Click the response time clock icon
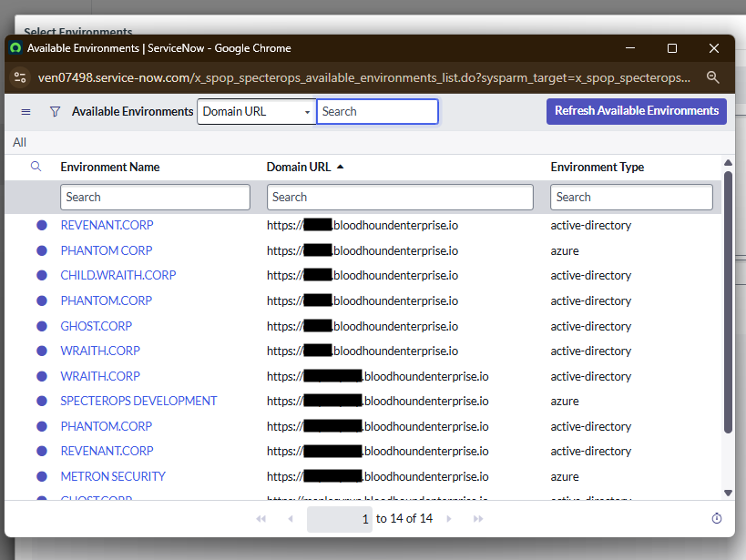 [717, 518]
